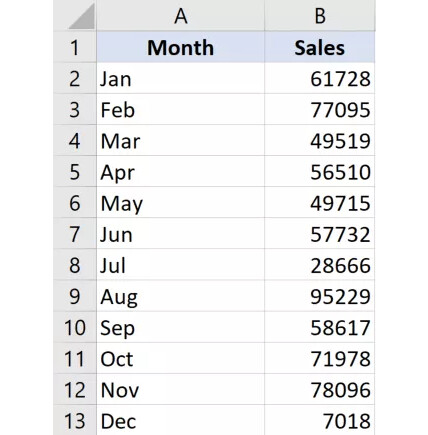Select the Jul cell
Viewport: 428px width, 435px height.
(x=181, y=265)
